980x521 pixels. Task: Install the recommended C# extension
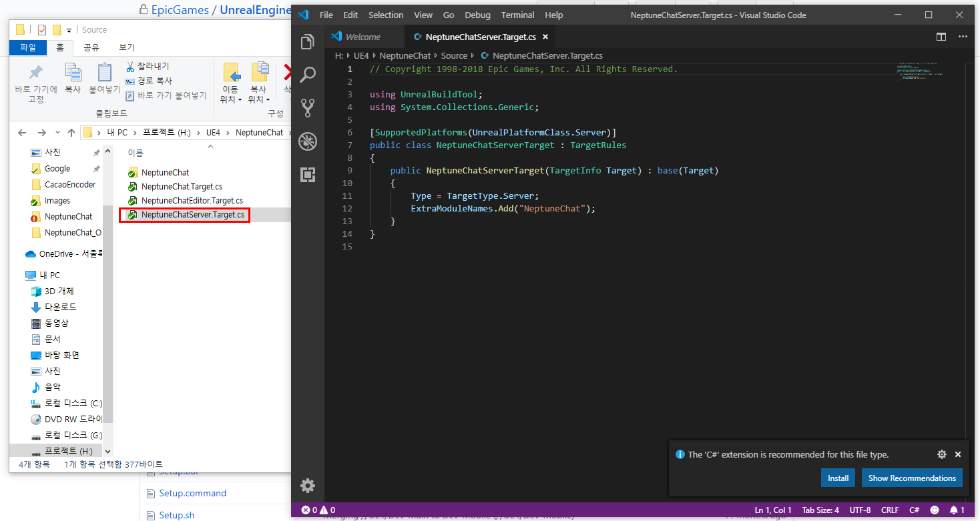coord(838,478)
